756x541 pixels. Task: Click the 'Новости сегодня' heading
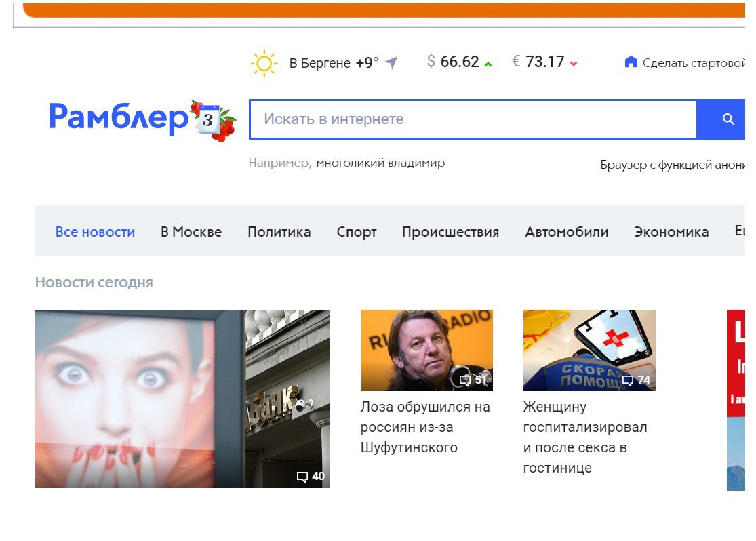(x=94, y=283)
